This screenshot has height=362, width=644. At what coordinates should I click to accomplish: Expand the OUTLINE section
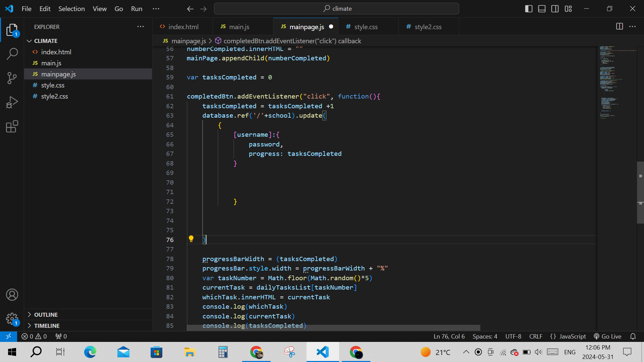pyautogui.click(x=46, y=314)
